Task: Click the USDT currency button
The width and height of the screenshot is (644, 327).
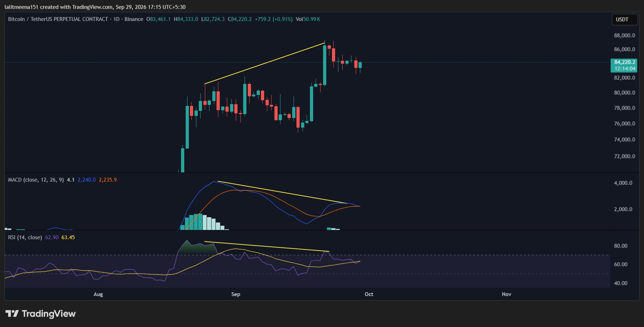Action: pyautogui.click(x=624, y=20)
